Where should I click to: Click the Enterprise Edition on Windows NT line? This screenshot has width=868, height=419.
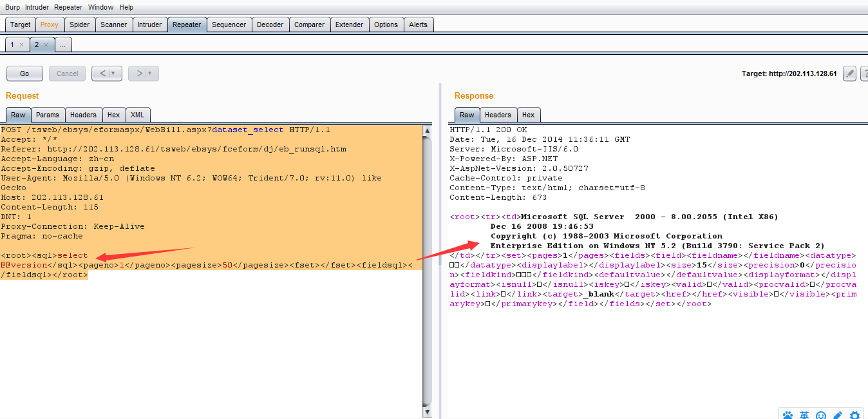click(657, 246)
